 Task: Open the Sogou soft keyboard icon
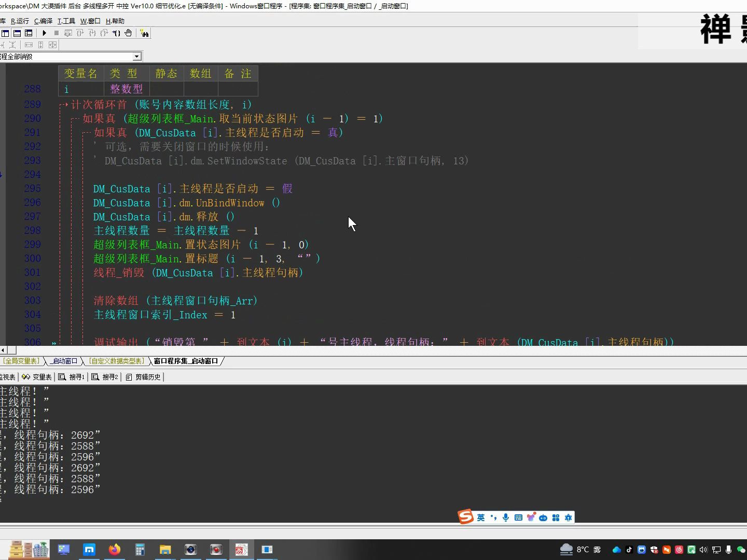518,517
